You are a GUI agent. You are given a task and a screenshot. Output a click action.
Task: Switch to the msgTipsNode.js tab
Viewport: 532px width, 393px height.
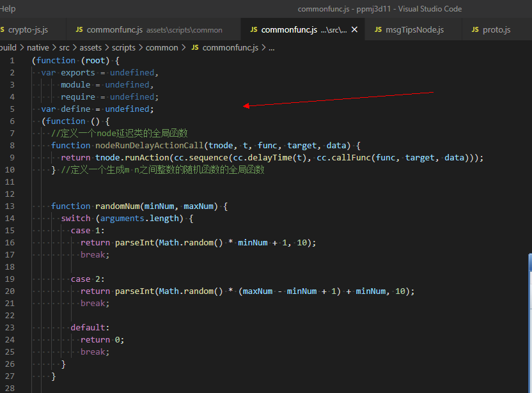(414, 30)
